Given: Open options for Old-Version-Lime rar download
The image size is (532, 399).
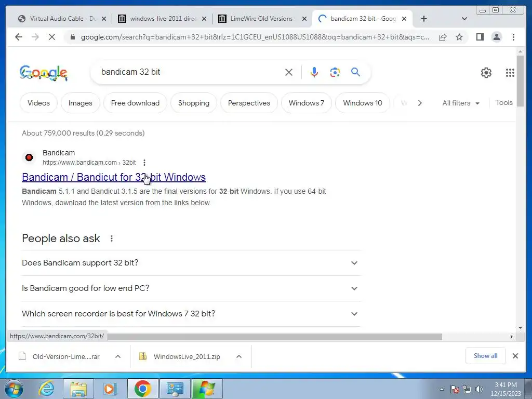Looking at the screenshot, I should click(118, 356).
